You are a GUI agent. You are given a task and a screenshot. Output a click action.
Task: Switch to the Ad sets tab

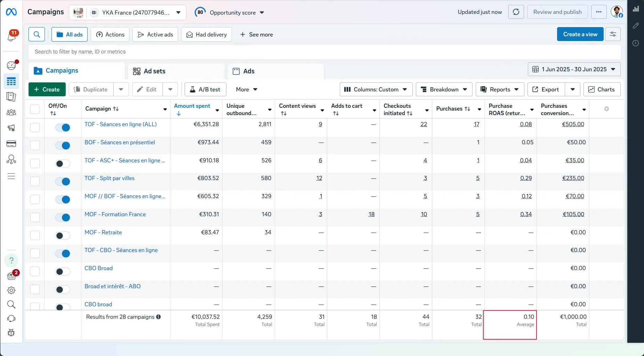176,71
